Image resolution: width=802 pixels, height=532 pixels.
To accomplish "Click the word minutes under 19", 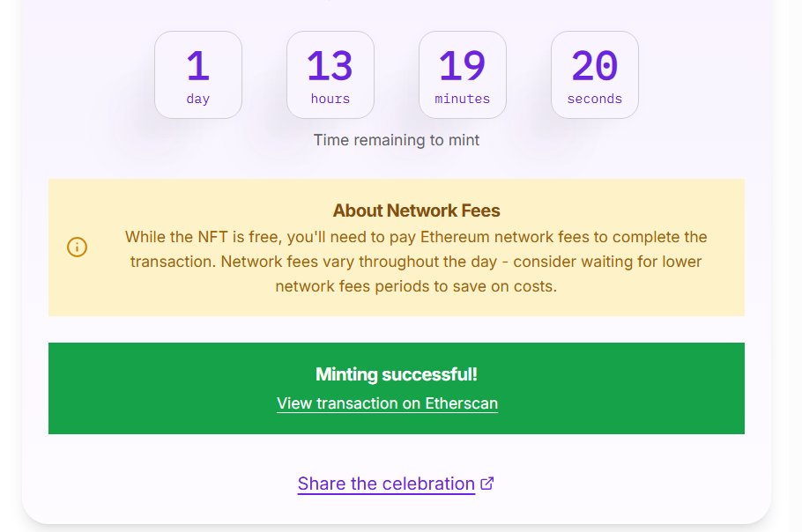I will point(463,99).
